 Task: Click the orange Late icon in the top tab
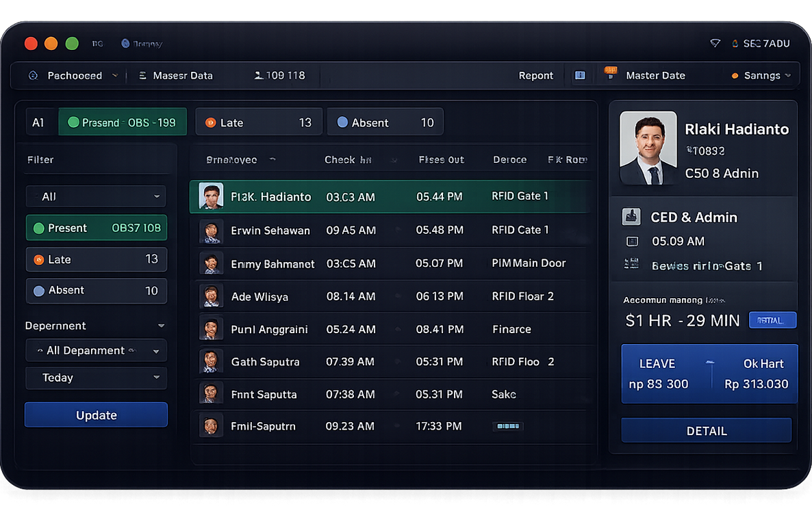(210, 123)
